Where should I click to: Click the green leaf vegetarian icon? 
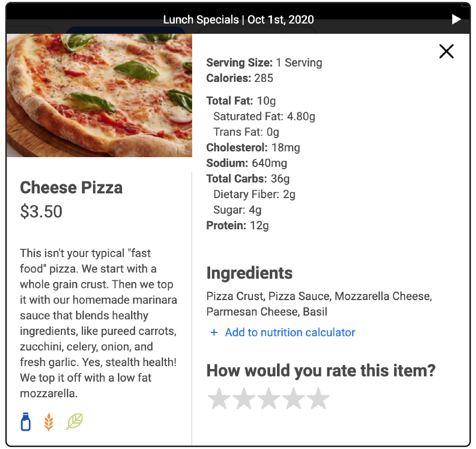tap(74, 421)
